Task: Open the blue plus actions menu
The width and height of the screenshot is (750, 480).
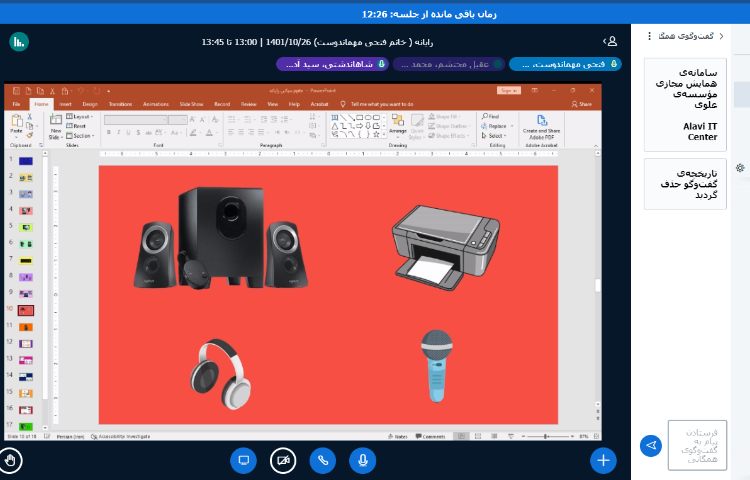Action: coord(602,460)
